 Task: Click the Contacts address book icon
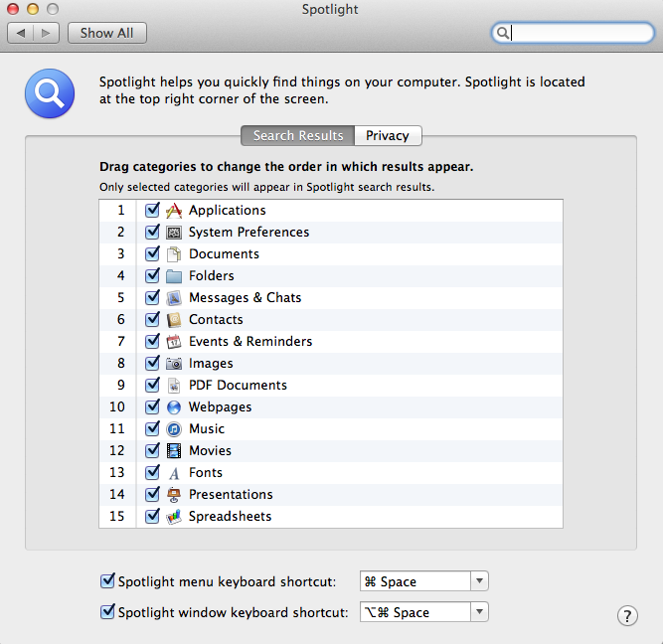[174, 320]
